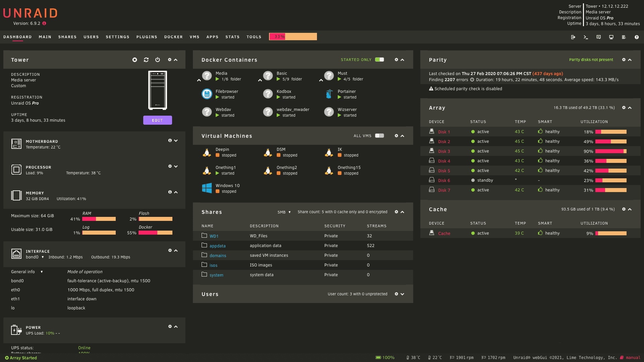Screen dimensions: 644x362
Task: Open the SMB shares protocol dropdown
Action: (284, 212)
